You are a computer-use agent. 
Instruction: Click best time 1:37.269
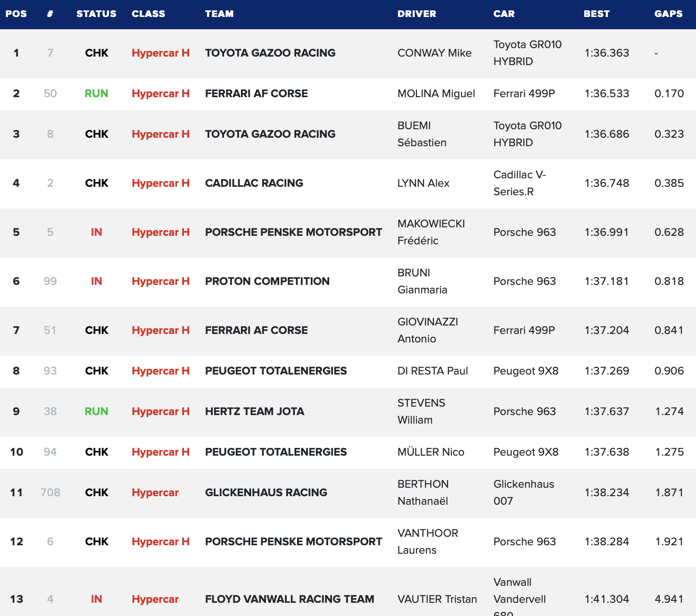tap(607, 371)
